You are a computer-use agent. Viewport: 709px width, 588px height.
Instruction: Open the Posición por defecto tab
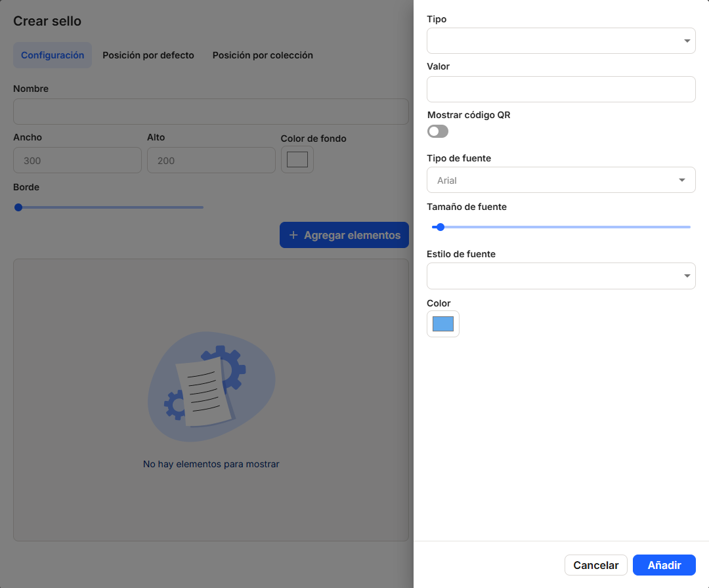(x=148, y=55)
